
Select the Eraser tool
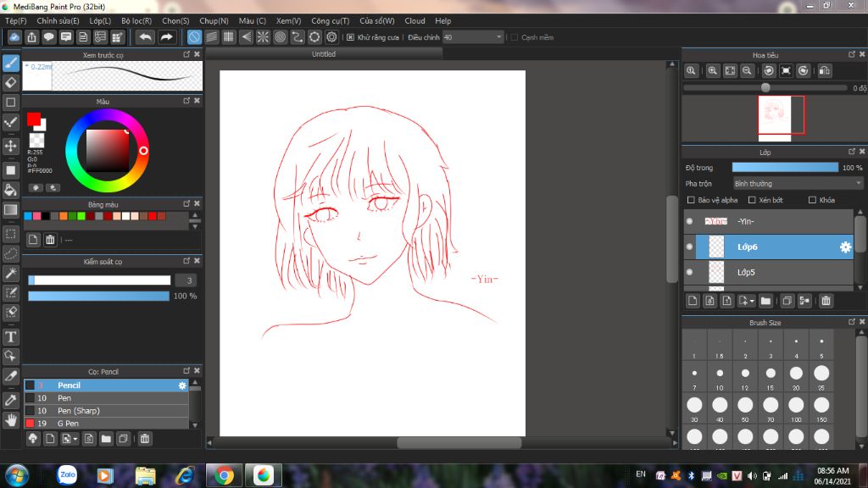[10, 82]
